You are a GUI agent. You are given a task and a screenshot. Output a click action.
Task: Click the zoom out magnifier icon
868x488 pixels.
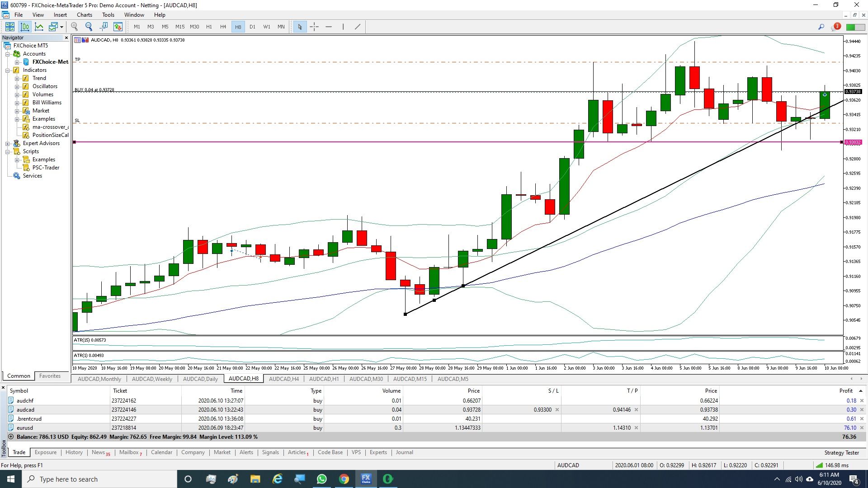[x=89, y=27]
